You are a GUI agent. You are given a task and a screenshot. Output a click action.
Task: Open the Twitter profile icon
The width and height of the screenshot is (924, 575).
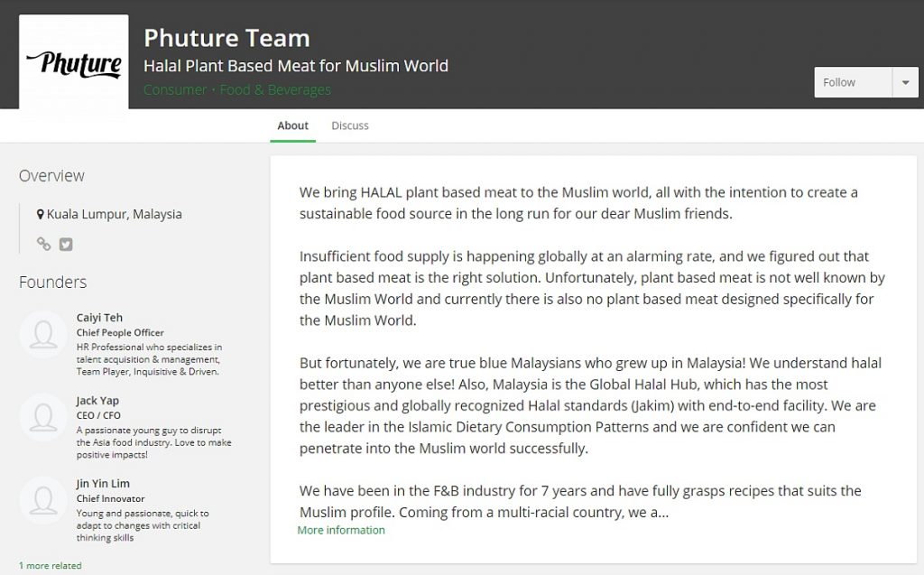[x=66, y=244]
